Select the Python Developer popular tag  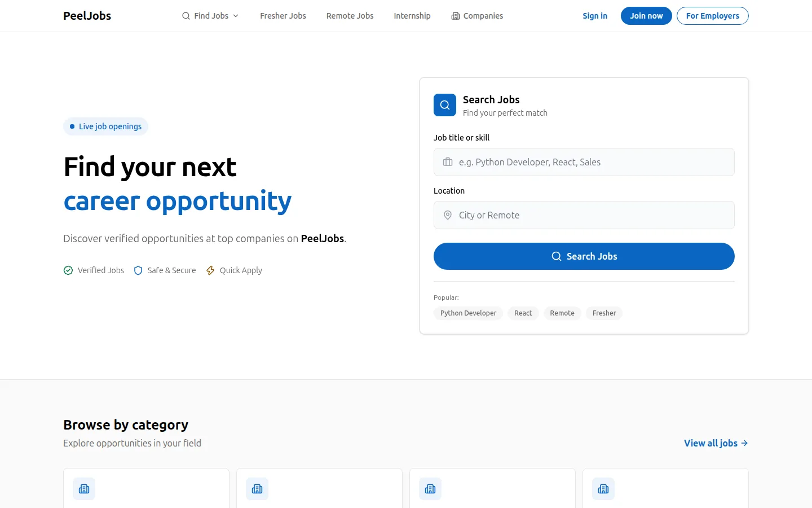point(468,313)
